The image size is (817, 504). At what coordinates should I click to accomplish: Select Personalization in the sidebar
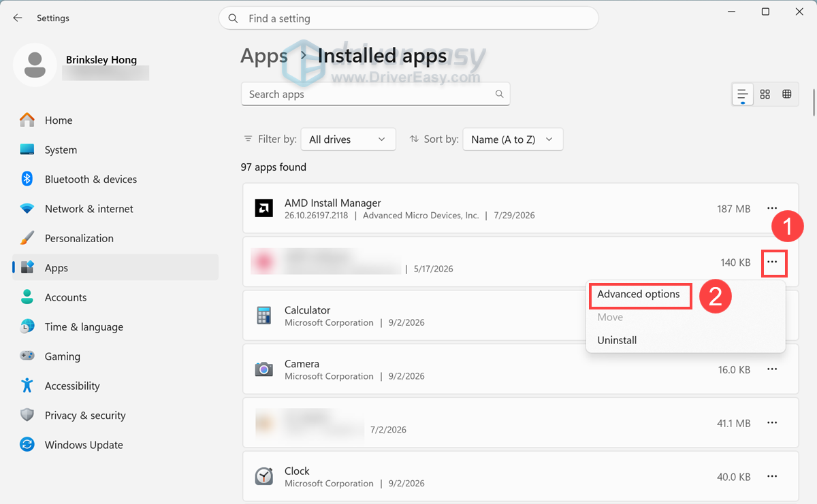tap(115, 238)
